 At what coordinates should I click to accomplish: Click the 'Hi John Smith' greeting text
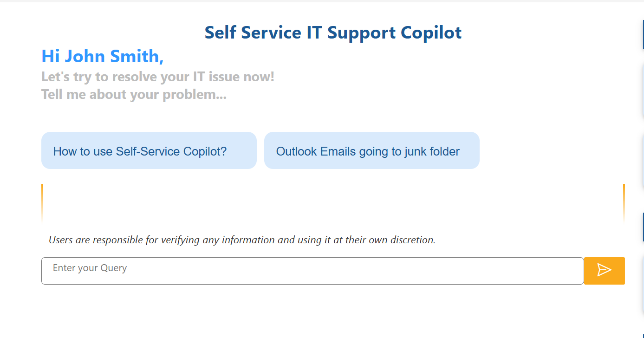click(x=102, y=56)
